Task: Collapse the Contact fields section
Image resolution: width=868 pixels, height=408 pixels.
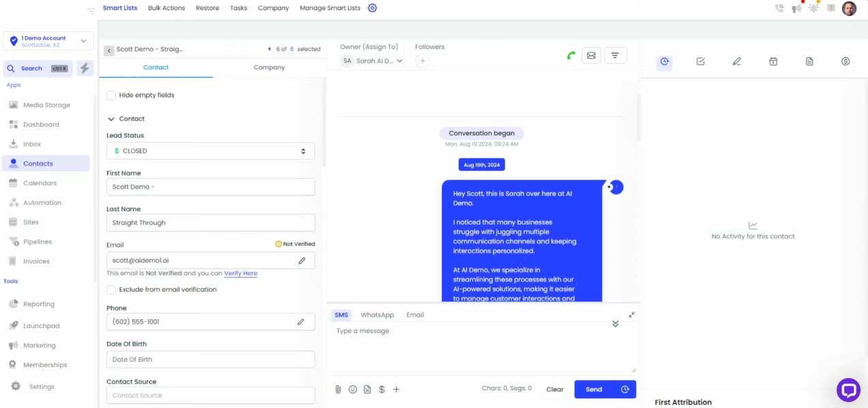Action: coord(111,118)
